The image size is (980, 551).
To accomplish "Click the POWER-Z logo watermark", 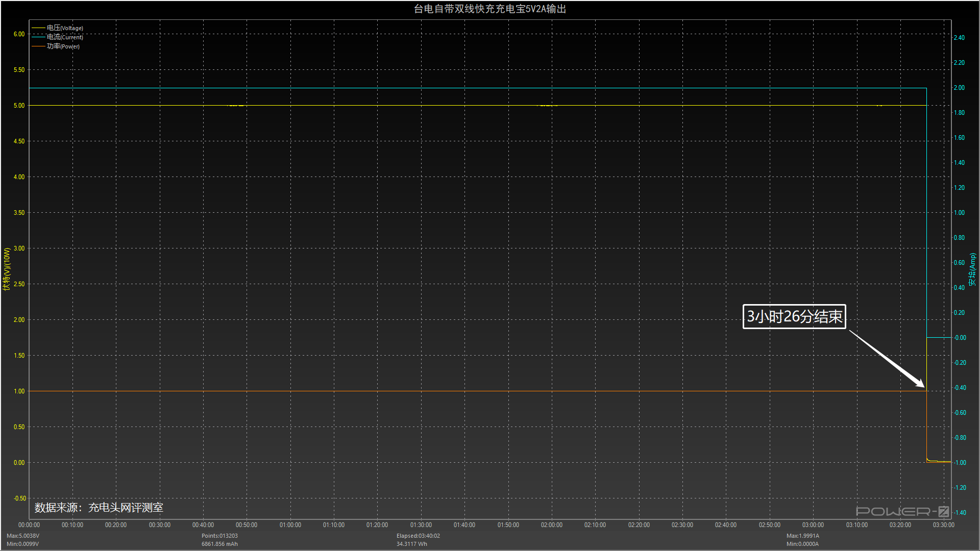I will click(902, 511).
